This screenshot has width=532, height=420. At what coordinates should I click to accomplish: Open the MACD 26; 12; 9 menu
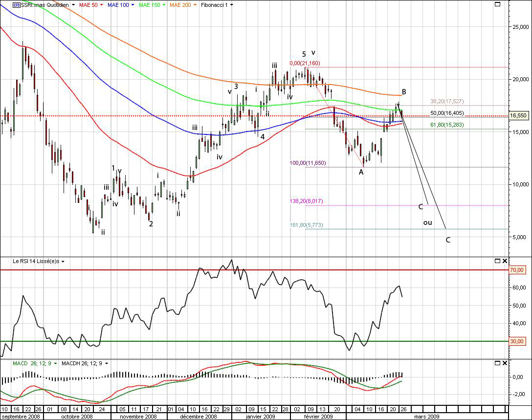55,364
